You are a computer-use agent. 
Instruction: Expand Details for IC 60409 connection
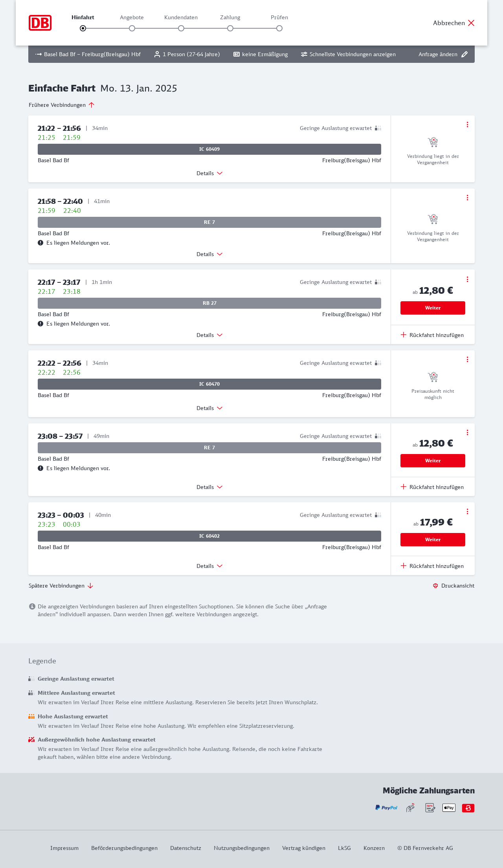point(209,173)
